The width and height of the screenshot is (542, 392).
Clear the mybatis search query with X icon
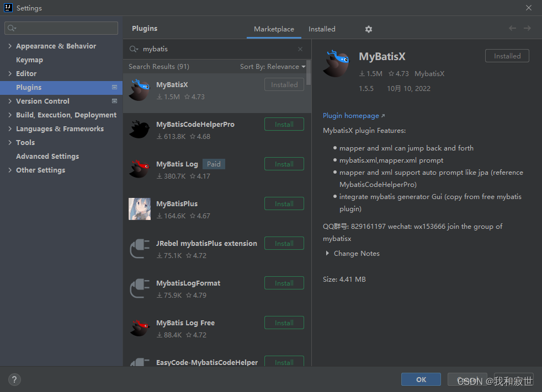coord(300,49)
